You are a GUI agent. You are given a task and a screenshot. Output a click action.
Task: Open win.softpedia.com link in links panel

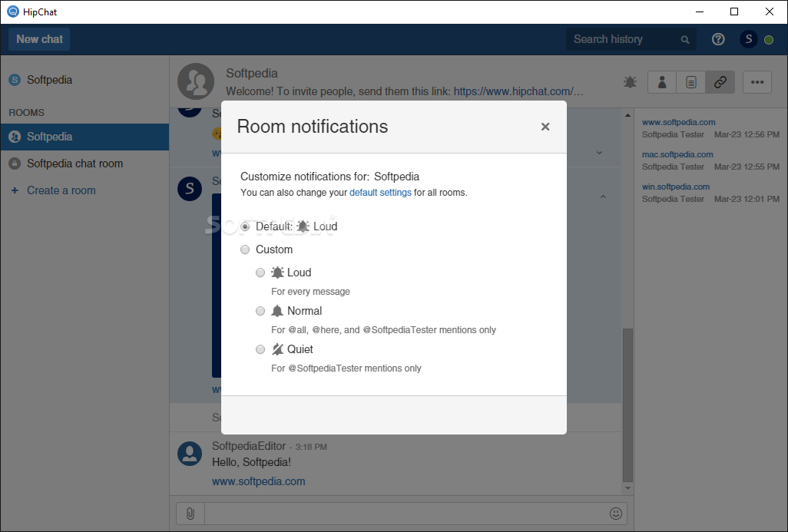point(675,187)
